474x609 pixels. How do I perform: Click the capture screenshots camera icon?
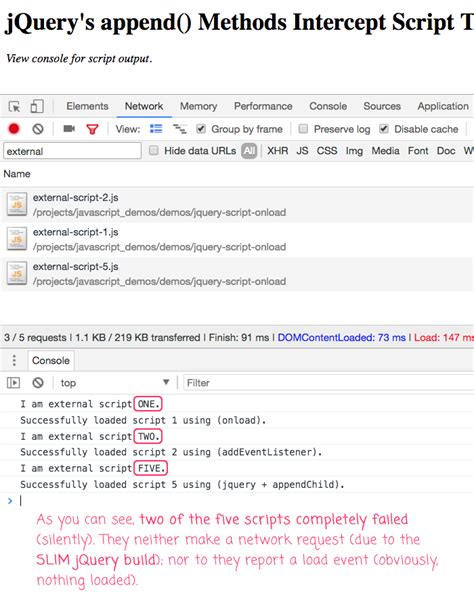pyautogui.click(x=69, y=129)
